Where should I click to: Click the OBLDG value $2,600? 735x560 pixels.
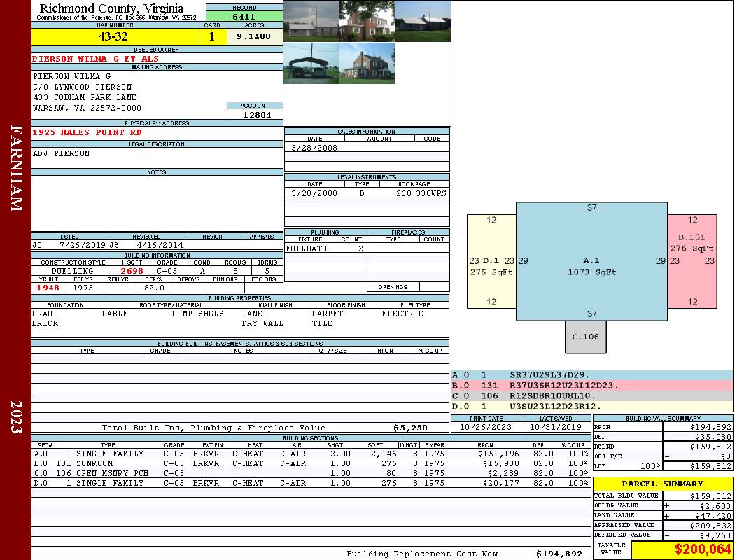click(715, 505)
